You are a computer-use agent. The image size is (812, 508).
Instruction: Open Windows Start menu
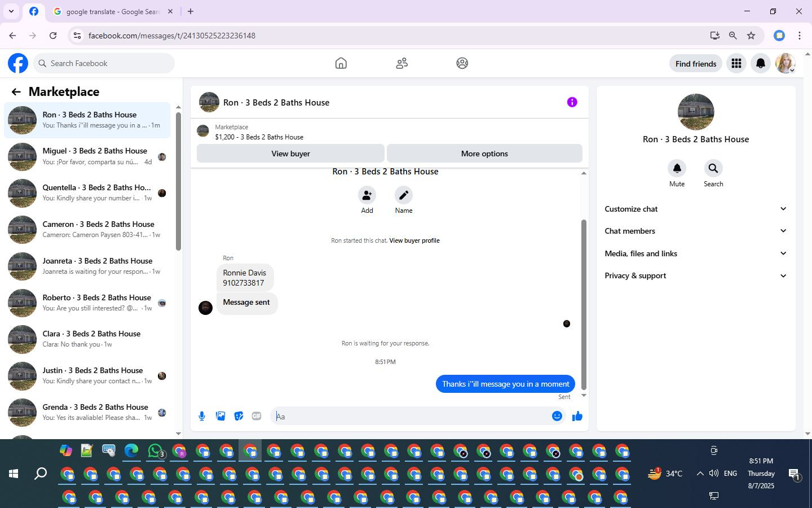tap(14, 474)
